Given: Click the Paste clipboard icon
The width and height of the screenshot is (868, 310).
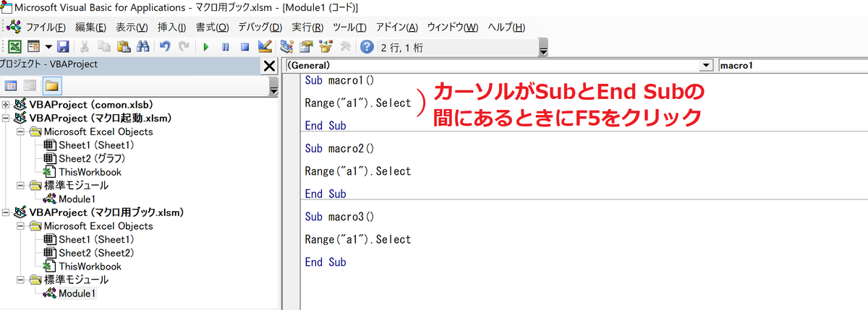Looking at the screenshot, I should (x=124, y=48).
